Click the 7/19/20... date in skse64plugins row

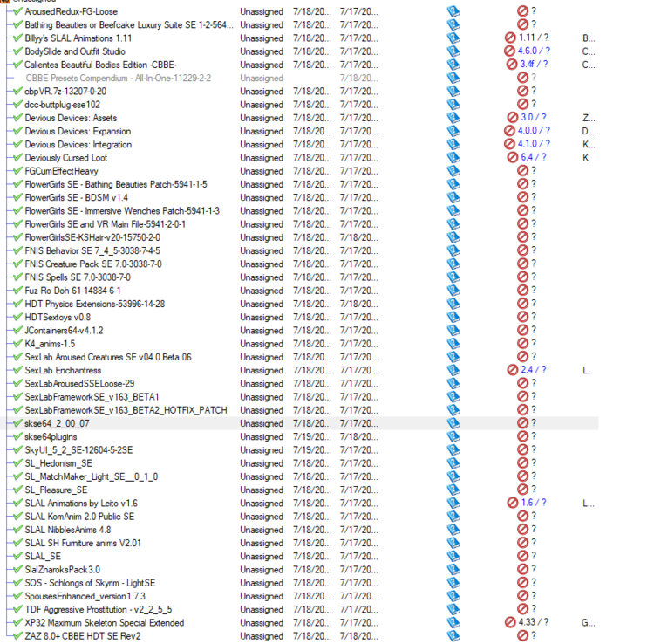[312, 436]
